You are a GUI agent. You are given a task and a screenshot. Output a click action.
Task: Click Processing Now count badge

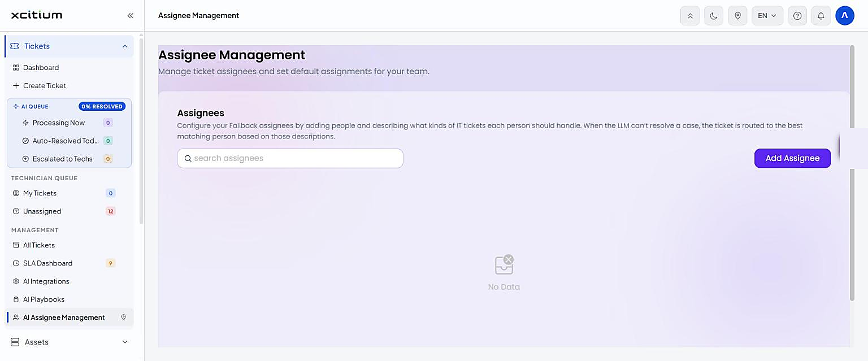(108, 123)
